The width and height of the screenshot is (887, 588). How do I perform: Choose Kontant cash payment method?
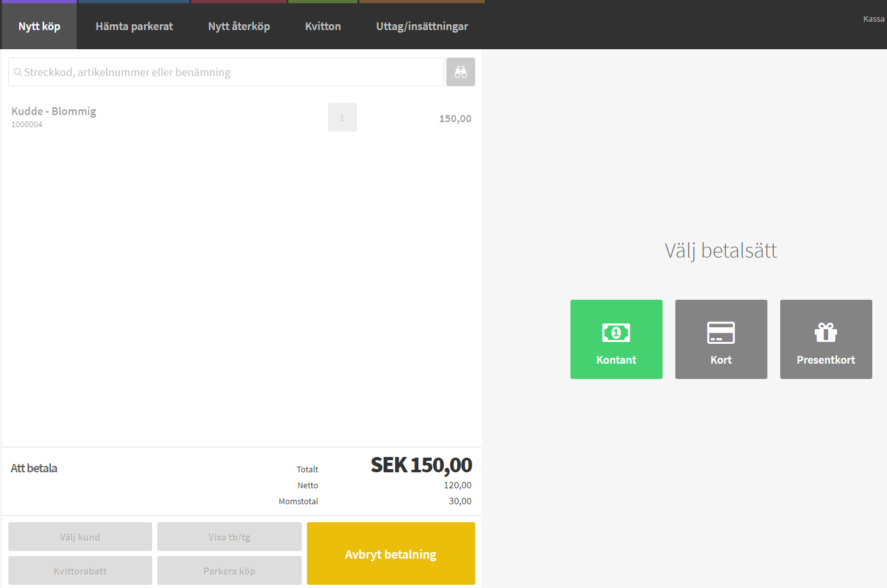point(616,339)
